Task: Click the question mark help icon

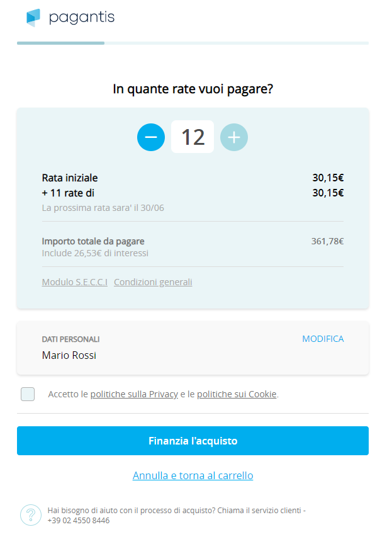Action: [x=31, y=515]
